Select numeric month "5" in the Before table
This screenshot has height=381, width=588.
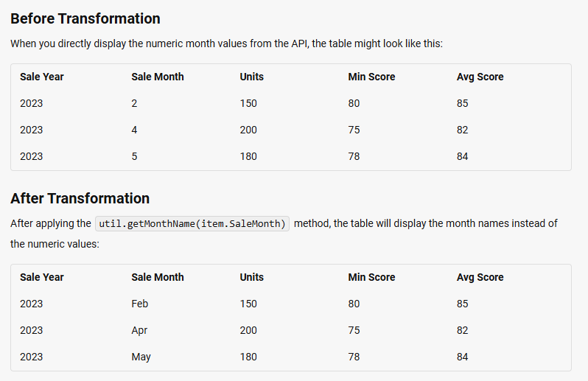(134, 156)
